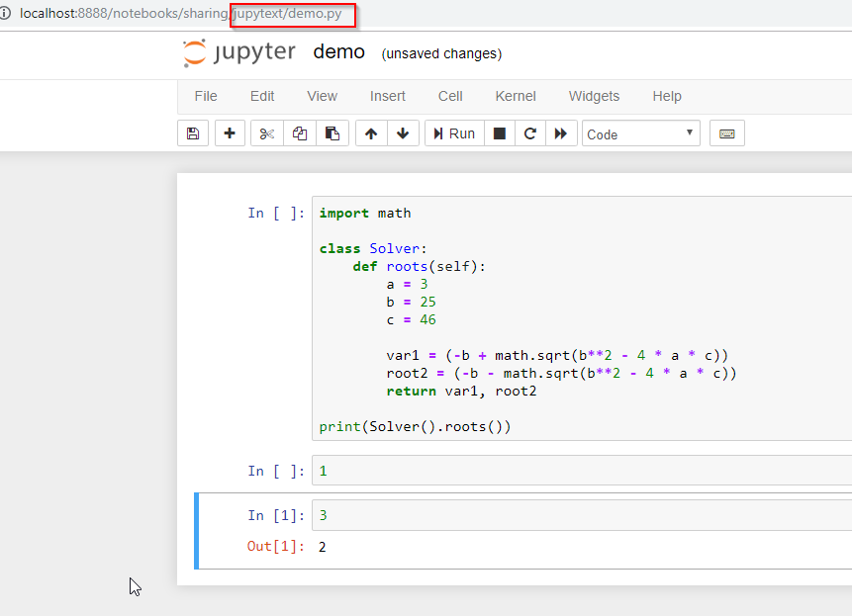Run the selected cell with the Run button
This screenshot has height=616, width=852.
click(x=453, y=132)
